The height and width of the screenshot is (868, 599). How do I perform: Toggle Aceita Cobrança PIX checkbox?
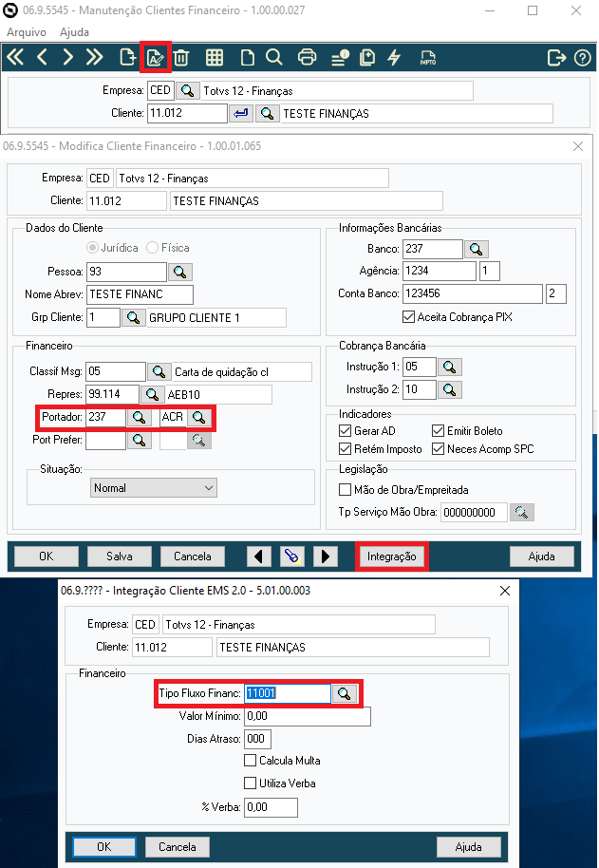click(408, 317)
